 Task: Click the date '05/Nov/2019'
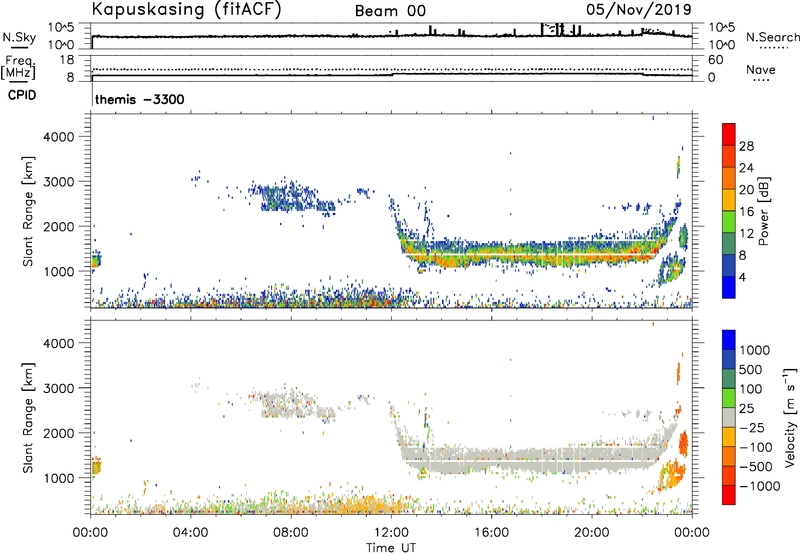pyautogui.click(x=639, y=9)
